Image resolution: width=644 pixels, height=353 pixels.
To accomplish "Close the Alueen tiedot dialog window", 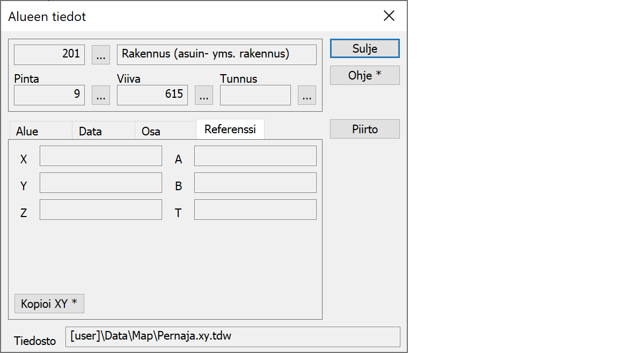I will pyautogui.click(x=389, y=16).
